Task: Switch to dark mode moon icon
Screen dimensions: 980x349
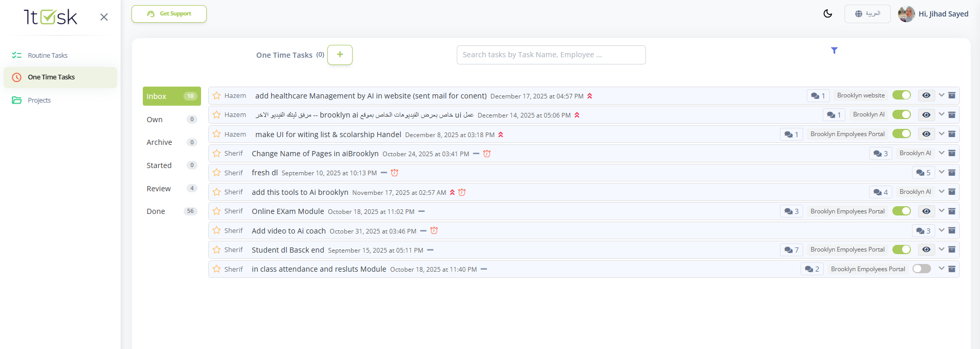Action: (828, 14)
